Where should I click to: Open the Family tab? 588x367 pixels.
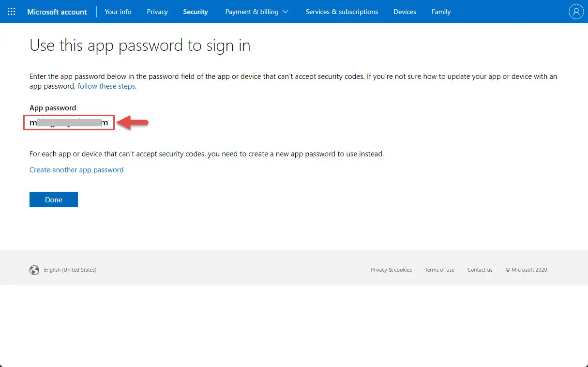point(441,12)
